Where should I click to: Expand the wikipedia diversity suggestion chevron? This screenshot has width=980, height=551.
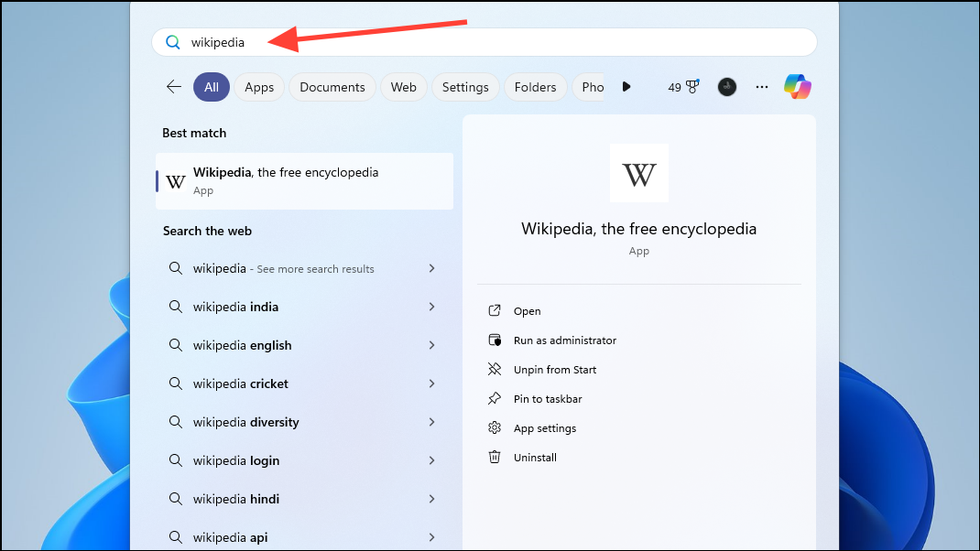[432, 422]
